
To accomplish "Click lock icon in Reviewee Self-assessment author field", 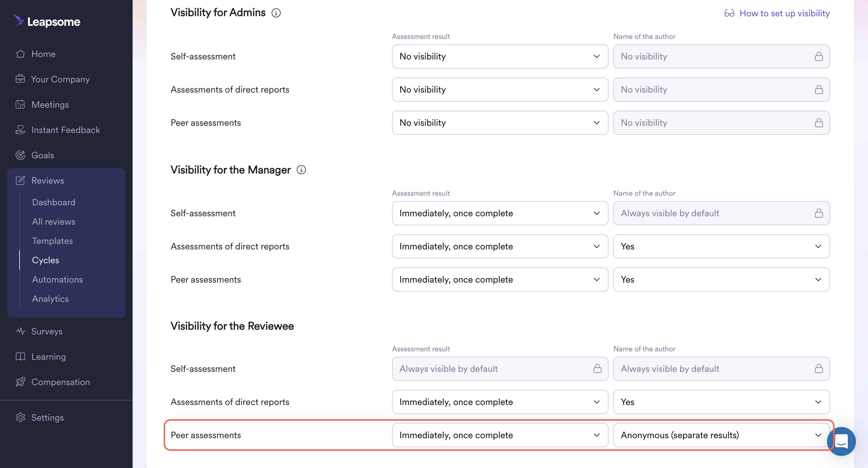I will 819,368.
